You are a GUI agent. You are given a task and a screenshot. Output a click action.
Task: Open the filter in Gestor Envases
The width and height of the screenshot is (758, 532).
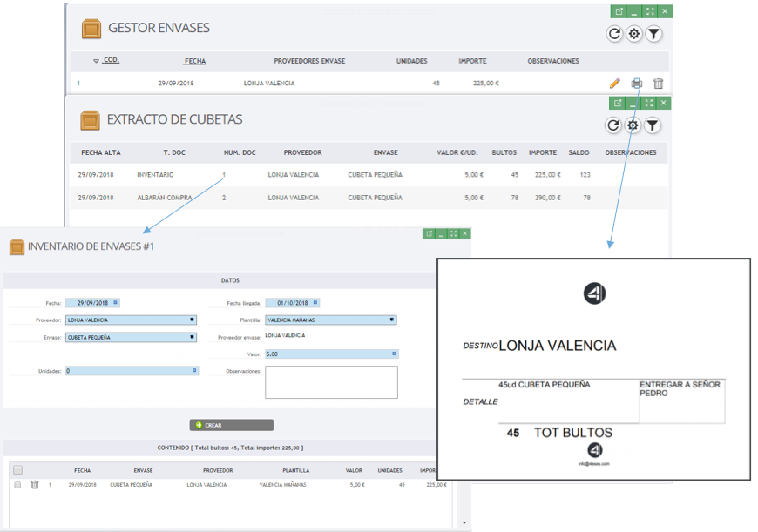[654, 34]
